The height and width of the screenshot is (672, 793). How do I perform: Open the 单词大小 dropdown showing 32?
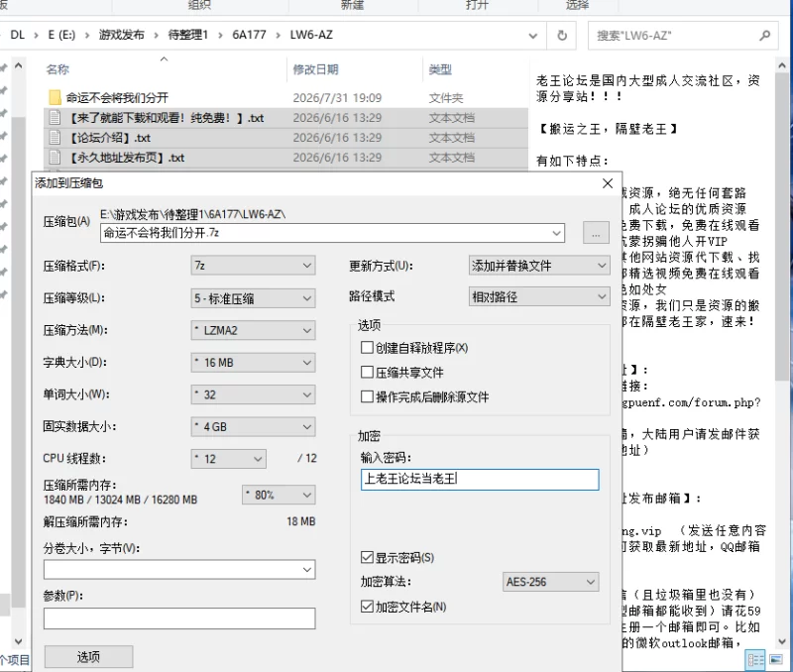point(253,394)
